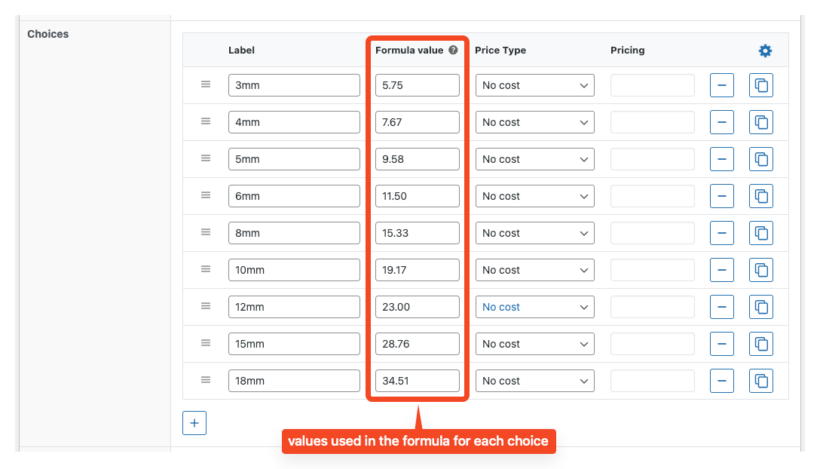The width and height of the screenshot is (820, 469).
Task: Click drag handle of the 5mm row
Action: 206,159
